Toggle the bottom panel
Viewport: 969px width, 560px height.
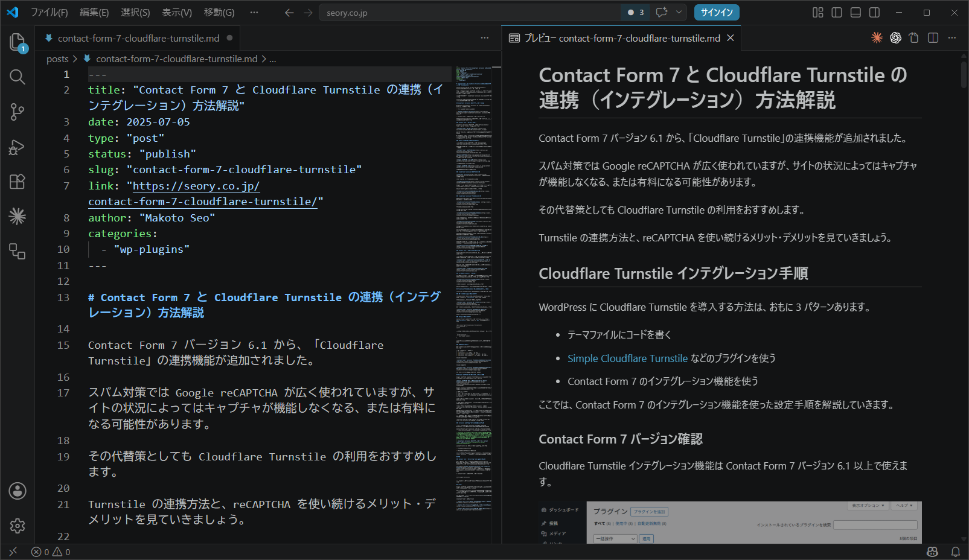(855, 12)
